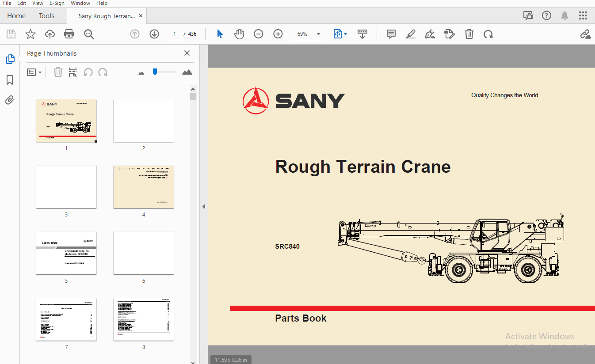Collapse the navigation pane arrow
Screen dimensions: 595x364
coord(204,206)
